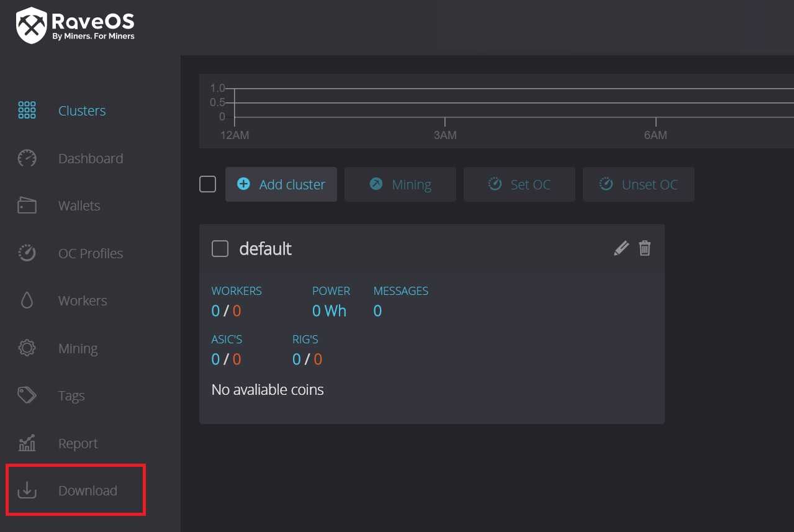Click the Unset OC button
Screen dimensions: 794x532
tap(638, 184)
